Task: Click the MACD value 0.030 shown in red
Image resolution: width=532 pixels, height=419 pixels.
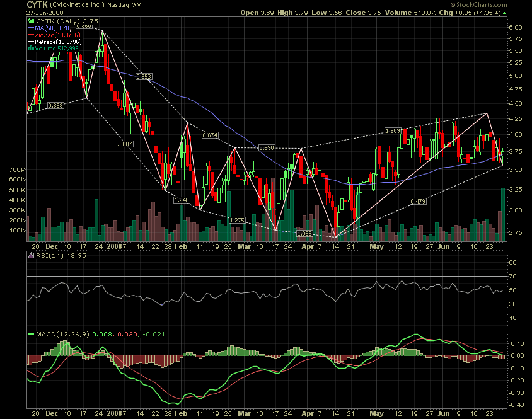Action: pos(127,334)
